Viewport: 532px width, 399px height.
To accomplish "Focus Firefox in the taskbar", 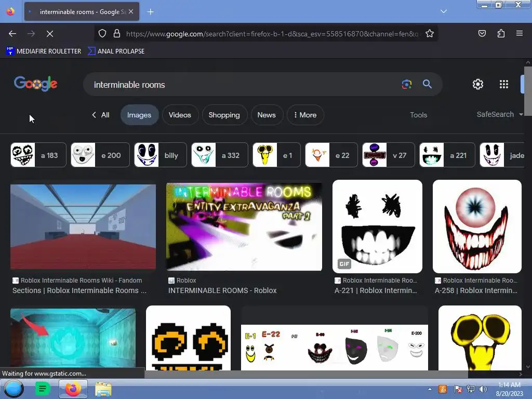I will click(x=73, y=389).
